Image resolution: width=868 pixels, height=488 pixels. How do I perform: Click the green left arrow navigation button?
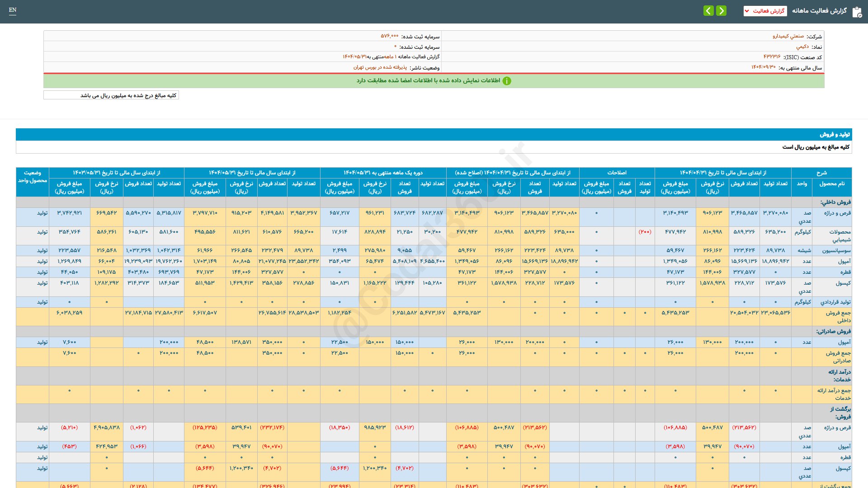click(x=708, y=10)
